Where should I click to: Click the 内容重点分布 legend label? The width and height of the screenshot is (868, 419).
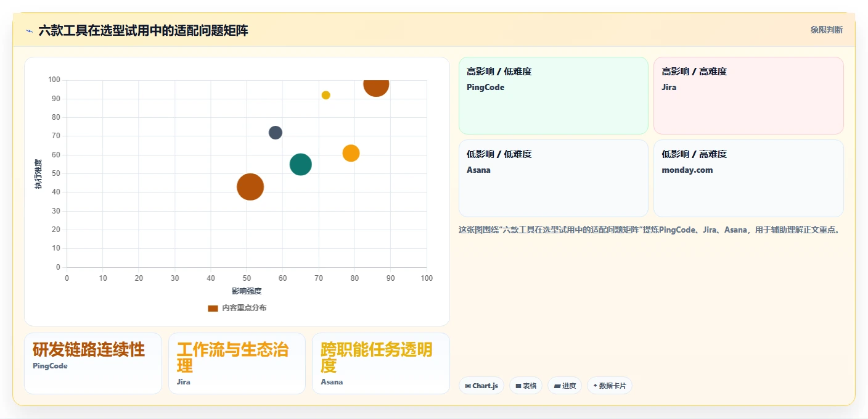pos(244,308)
